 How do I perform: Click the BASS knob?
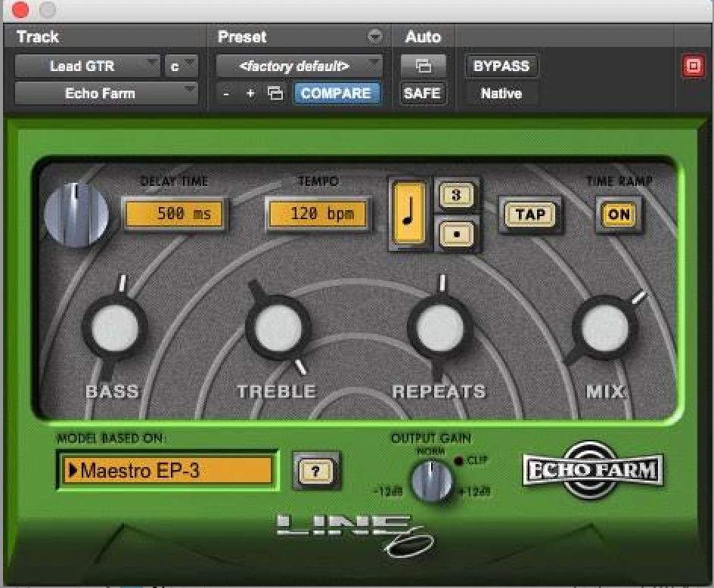pyautogui.click(x=114, y=328)
